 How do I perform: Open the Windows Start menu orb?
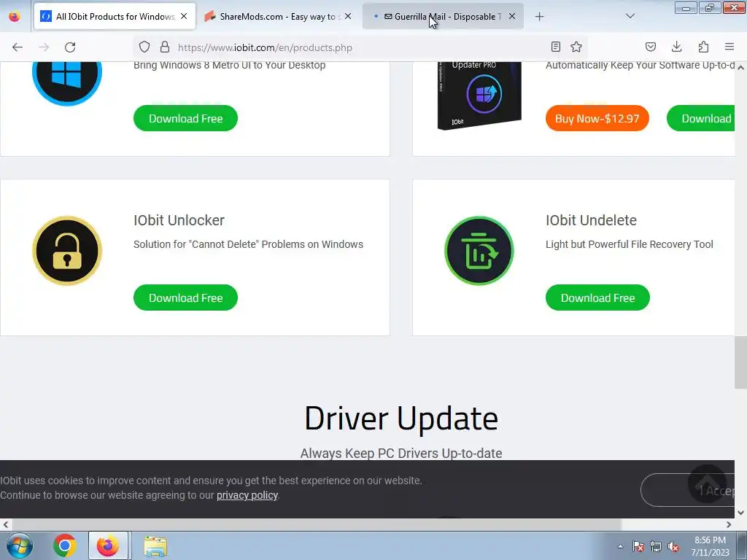(19, 545)
